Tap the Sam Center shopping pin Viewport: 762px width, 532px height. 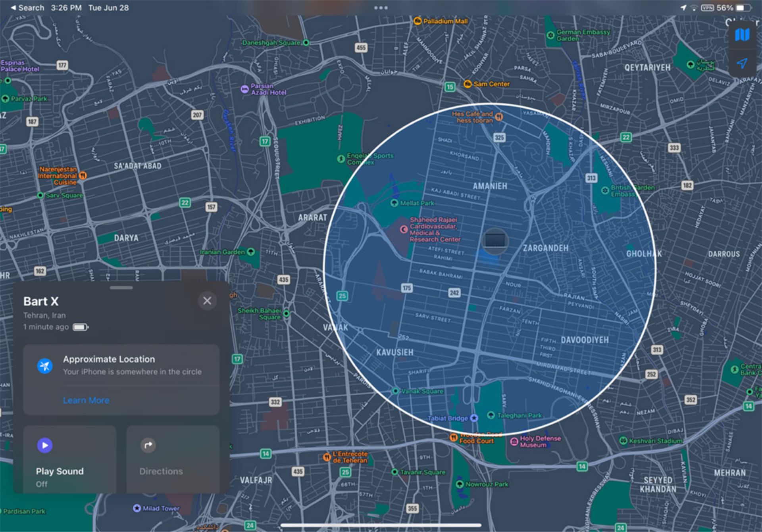coord(468,84)
